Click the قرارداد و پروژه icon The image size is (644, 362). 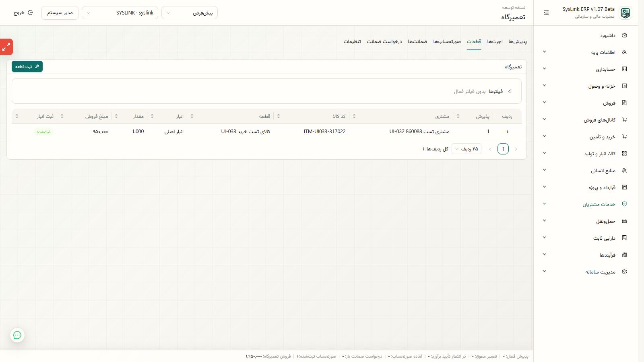click(x=624, y=187)
